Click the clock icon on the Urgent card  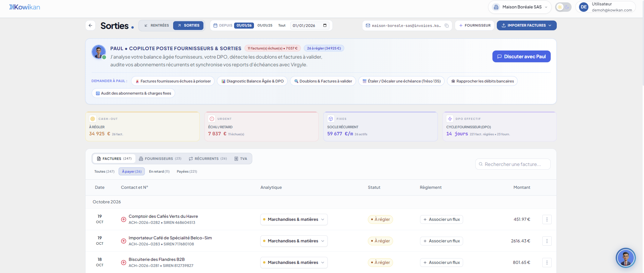(x=212, y=119)
